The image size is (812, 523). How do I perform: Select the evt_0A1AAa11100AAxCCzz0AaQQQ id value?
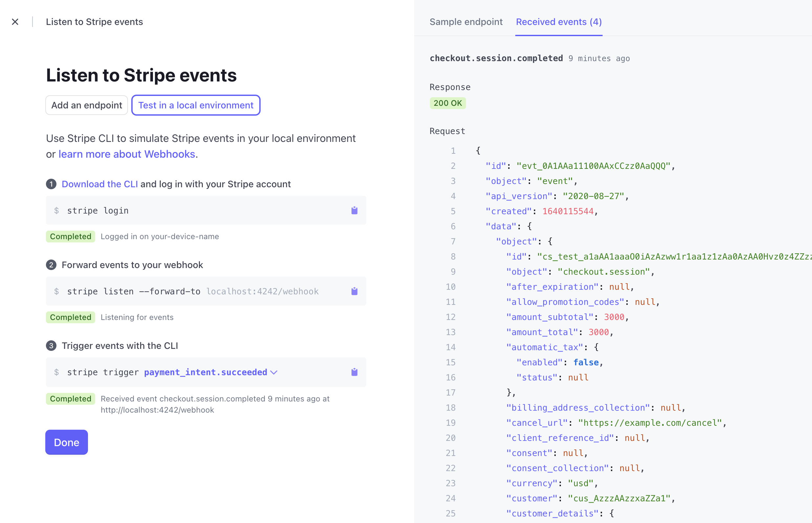[593, 166]
